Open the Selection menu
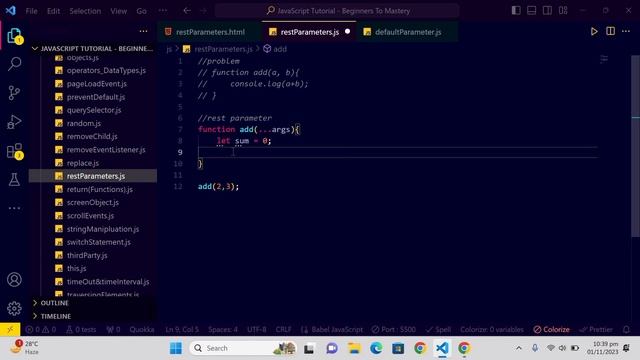640x360 pixels. (x=85, y=11)
